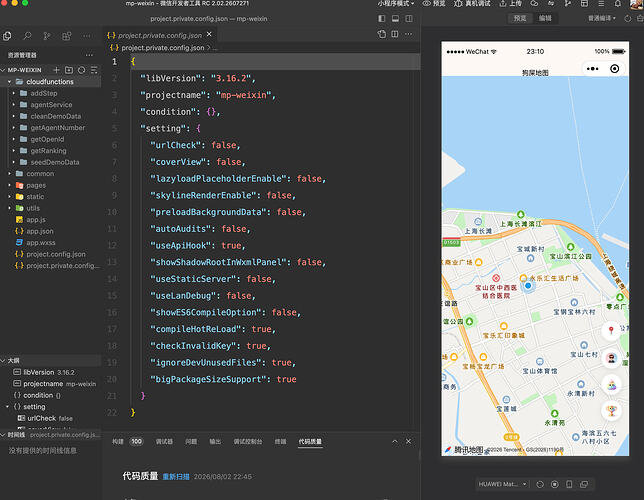Click the compile refresh icon beside 普通编译
This screenshot has height=500, width=644.
[627, 18]
